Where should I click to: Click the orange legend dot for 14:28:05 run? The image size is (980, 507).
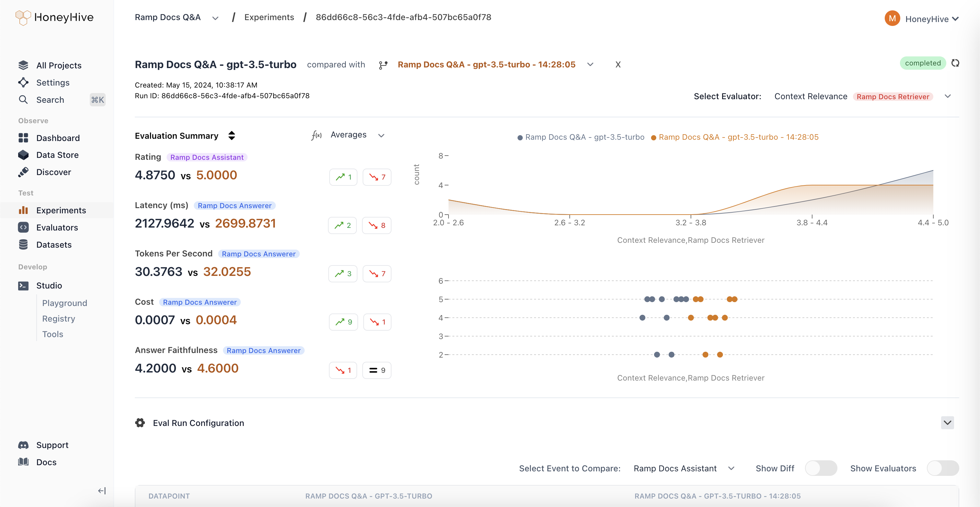click(653, 138)
